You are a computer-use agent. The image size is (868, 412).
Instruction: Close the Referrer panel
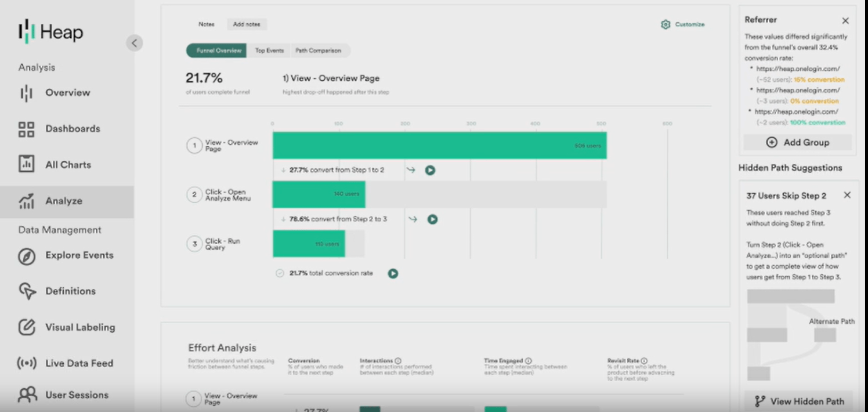[845, 21]
